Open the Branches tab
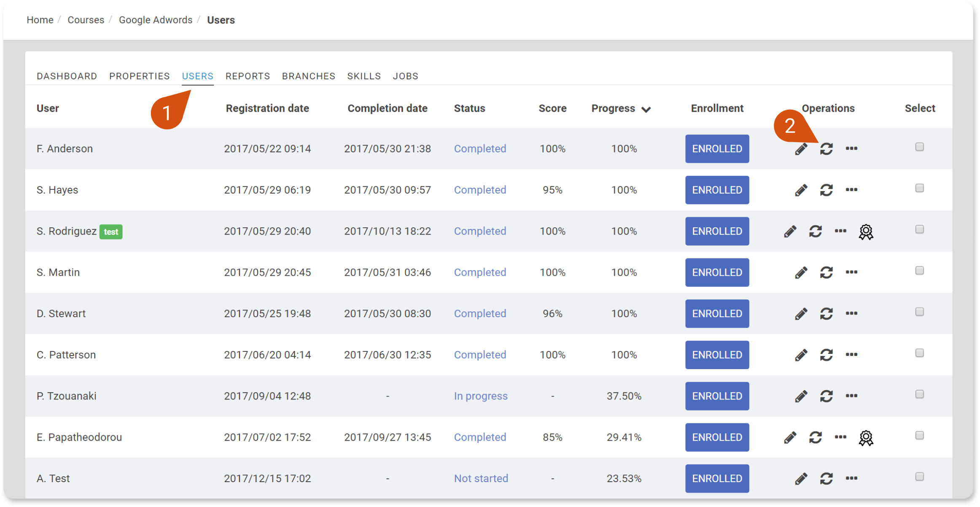 309,76
